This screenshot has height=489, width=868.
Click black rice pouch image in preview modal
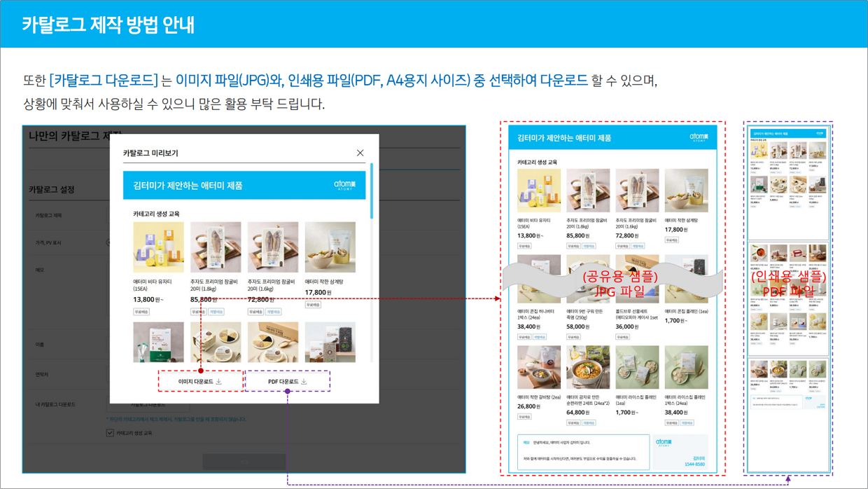(x=330, y=343)
